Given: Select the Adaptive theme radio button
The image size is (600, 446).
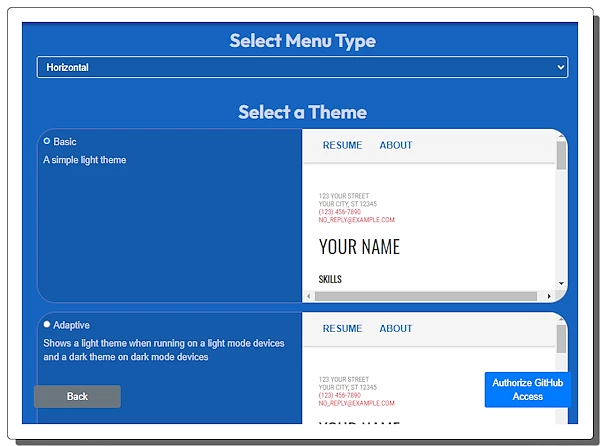Looking at the screenshot, I should [47, 324].
